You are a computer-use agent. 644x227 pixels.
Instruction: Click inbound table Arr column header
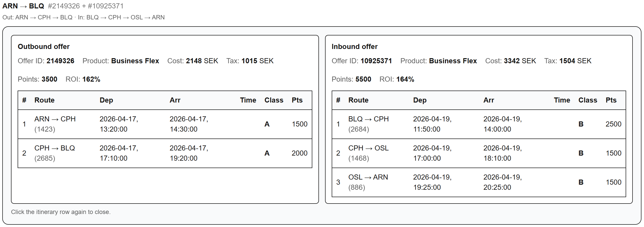tap(488, 100)
